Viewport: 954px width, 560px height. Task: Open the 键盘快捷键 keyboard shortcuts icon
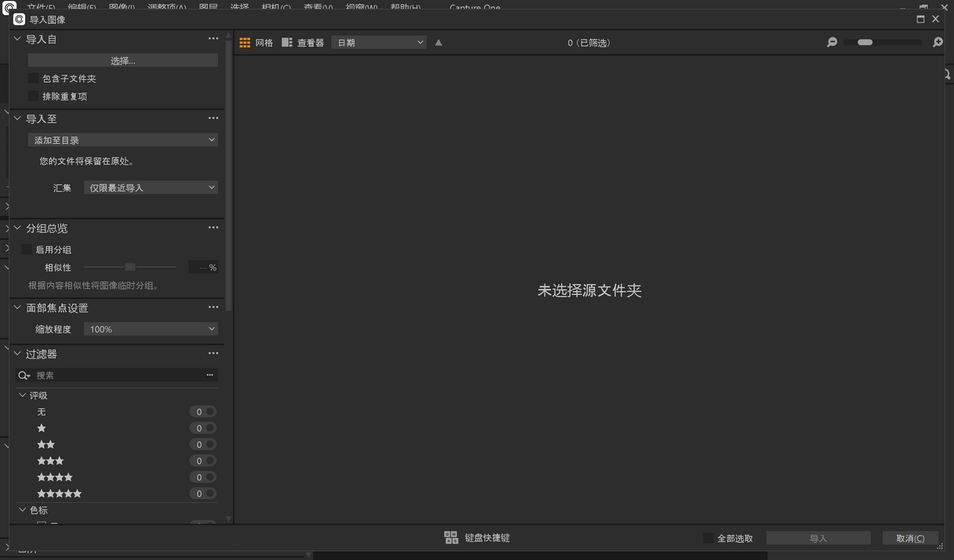click(451, 537)
